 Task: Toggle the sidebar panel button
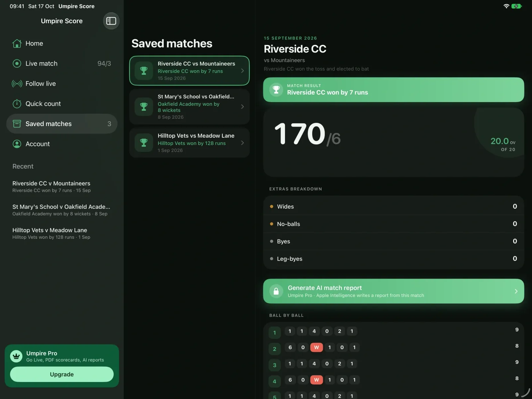click(111, 21)
